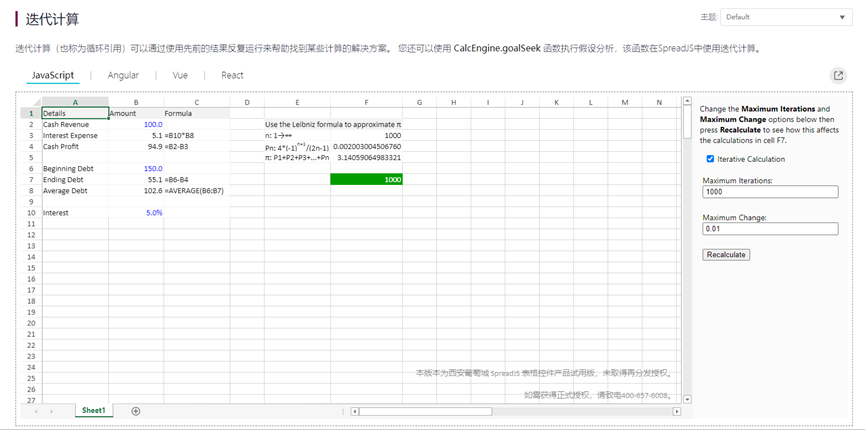Focus the Maximum Iterations input field
865x430 pixels.
pos(770,192)
